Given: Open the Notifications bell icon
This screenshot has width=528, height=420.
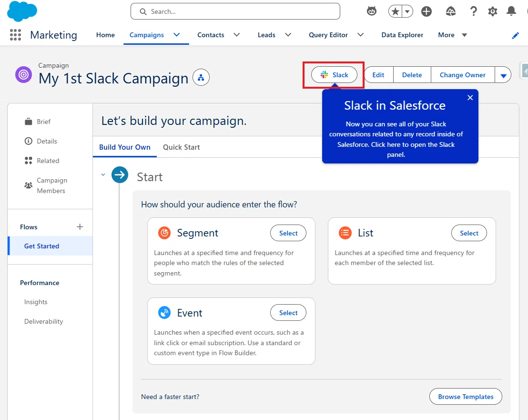Looking at the screenshot, I should click(x=511, y=11).
